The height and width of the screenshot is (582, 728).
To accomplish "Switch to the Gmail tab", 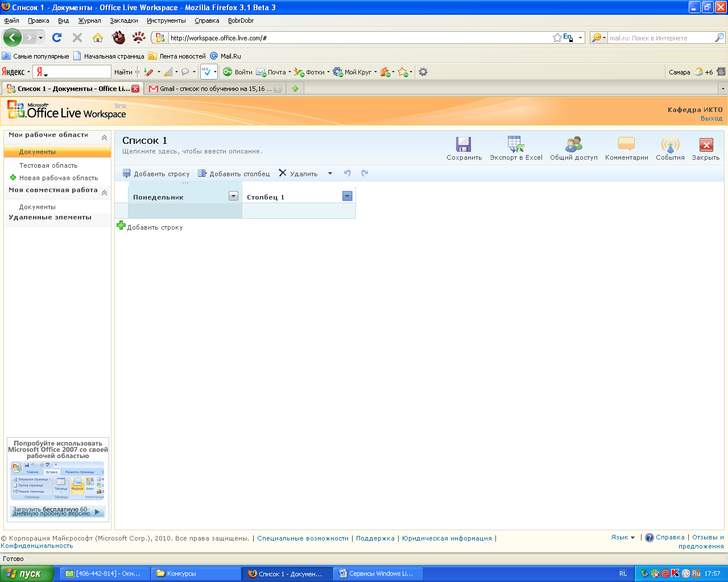I will (215, 89).
